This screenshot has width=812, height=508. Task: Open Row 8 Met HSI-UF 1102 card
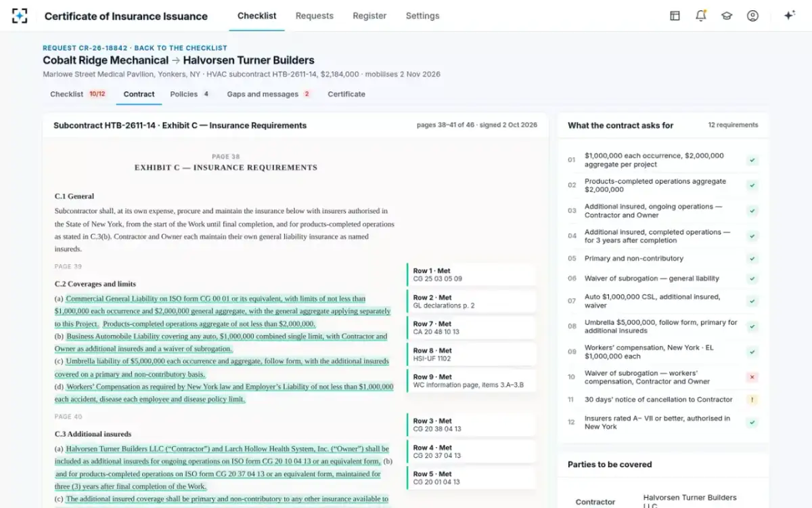tap(471, 354)
